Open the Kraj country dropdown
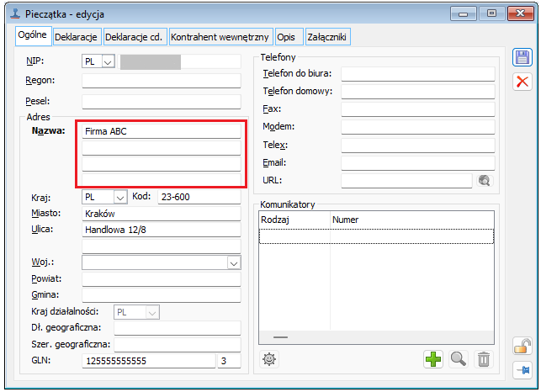Screen dimensions: 541x392 (x=119, y=197)
